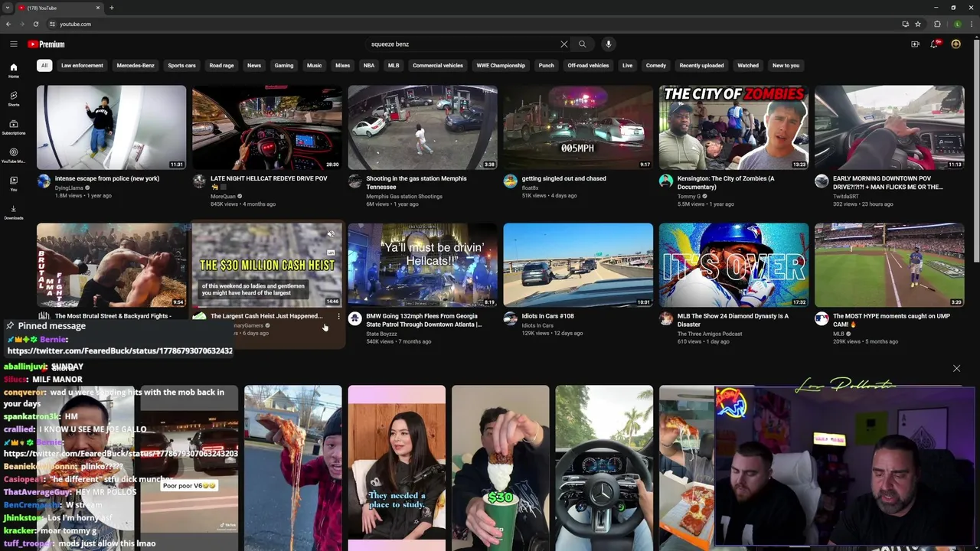Select the Off-road vehicles chip
Viewport: 980px width, 551px height.
point(588,66)
